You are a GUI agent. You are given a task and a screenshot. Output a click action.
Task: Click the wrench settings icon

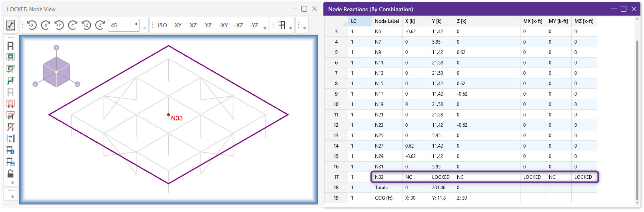click(x=10, y=25)
